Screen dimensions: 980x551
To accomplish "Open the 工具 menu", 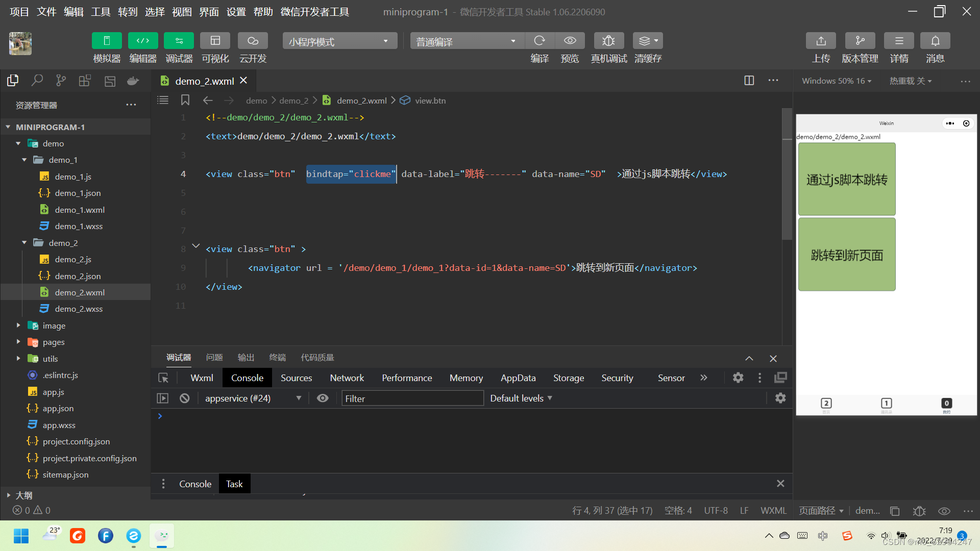I will [x=101, y=12].
